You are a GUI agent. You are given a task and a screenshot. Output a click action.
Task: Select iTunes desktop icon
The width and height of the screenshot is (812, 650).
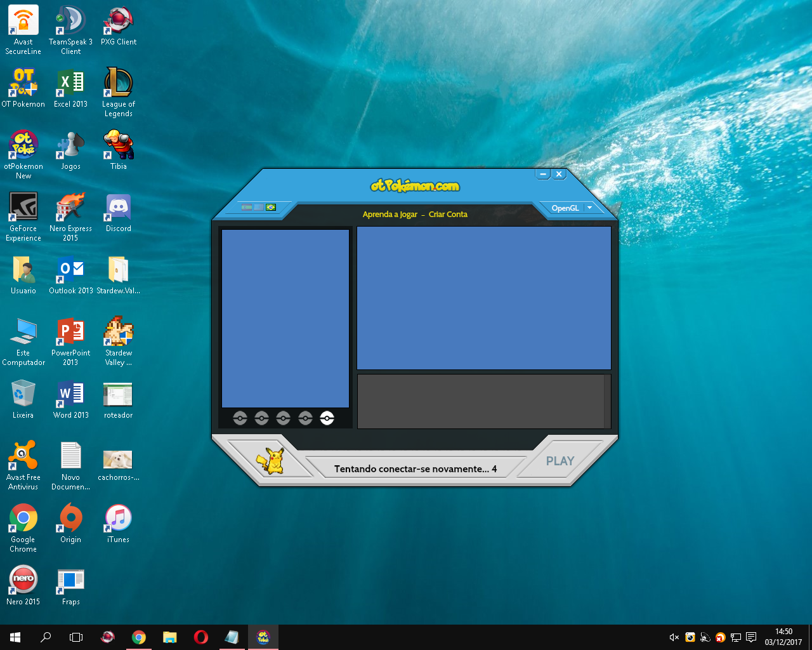click(119, 523)
